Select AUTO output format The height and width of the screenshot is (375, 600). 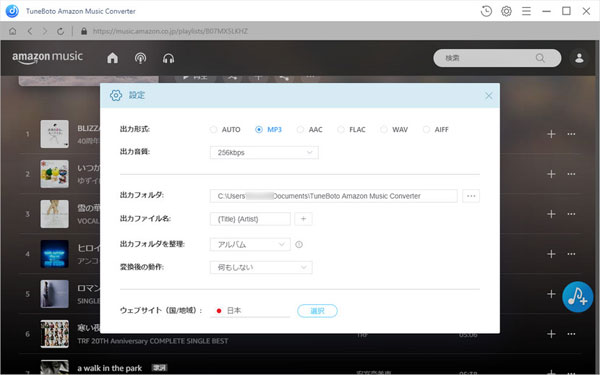click(x=225, y=130)
